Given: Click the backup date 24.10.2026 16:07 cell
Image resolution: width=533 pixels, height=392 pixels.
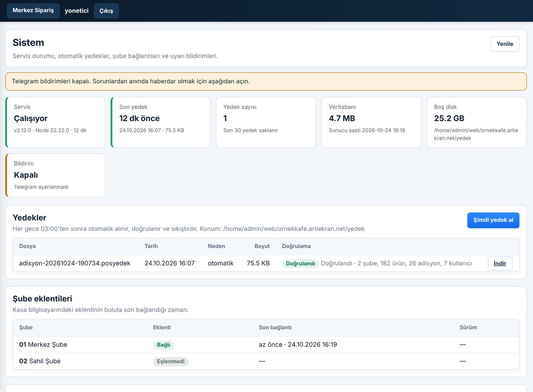Looking at the screenshot, I should pos(170,263).
